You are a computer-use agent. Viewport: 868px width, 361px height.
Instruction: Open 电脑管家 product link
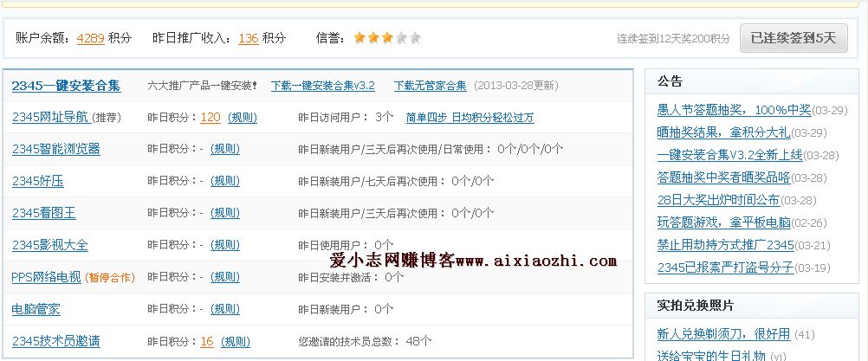(36, 309)
